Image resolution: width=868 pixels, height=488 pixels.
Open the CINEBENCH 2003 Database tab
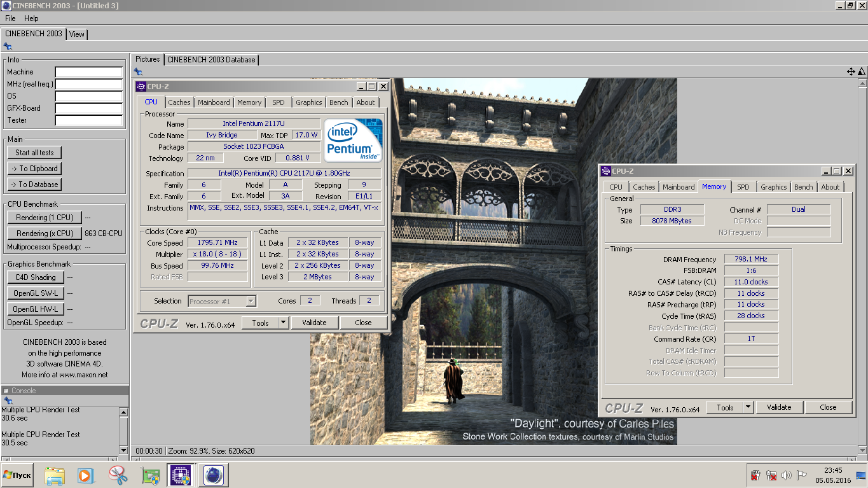[x=211, y=60]
